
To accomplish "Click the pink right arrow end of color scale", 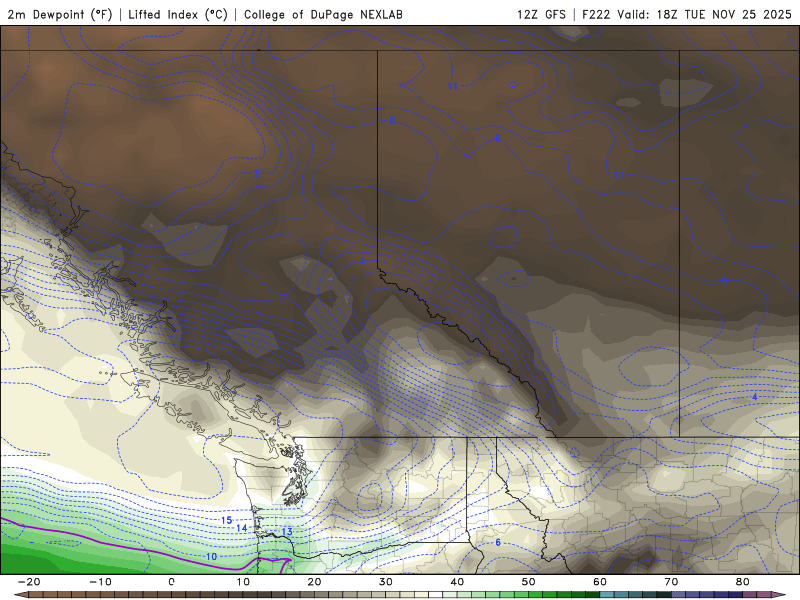I will (779, 595).
